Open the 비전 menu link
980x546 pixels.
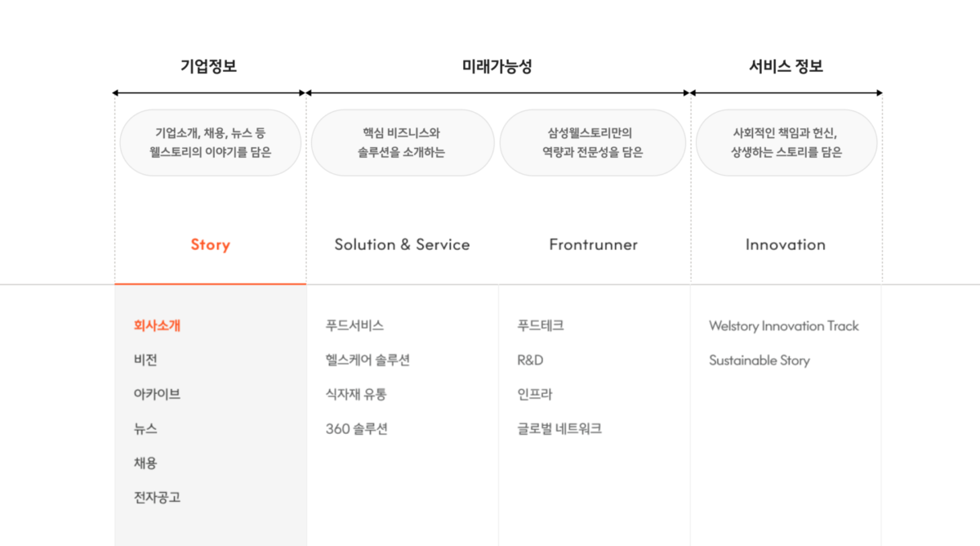coord(145,360)
